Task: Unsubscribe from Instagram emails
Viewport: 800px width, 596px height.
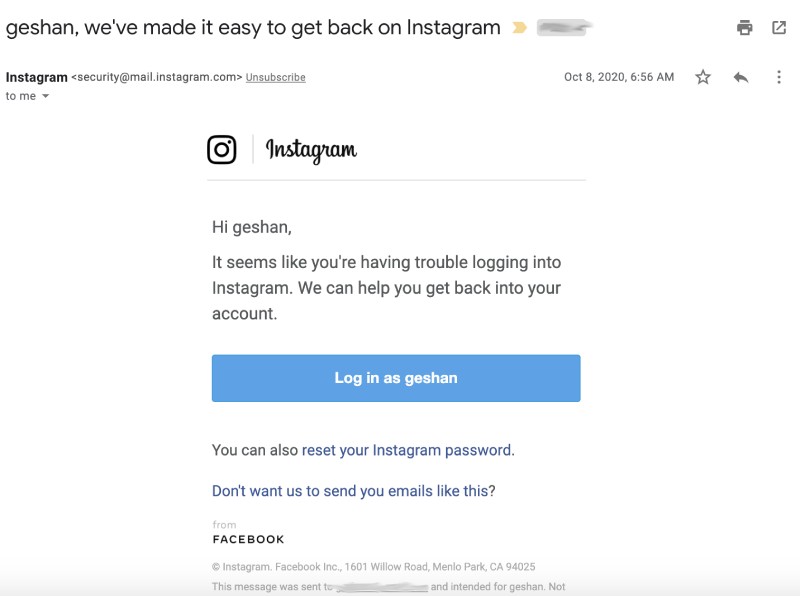Action: click(277, 77)
